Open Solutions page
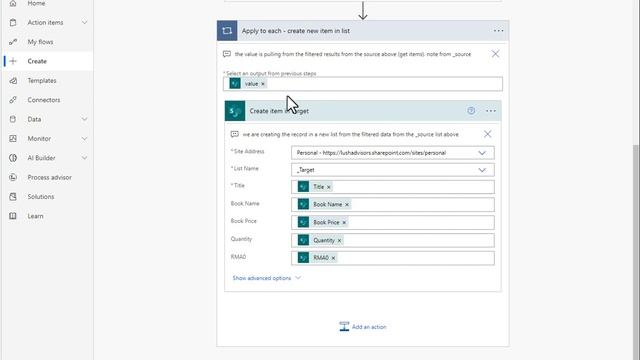The height and width of the screenshot is (360, 640). (41, 197)
